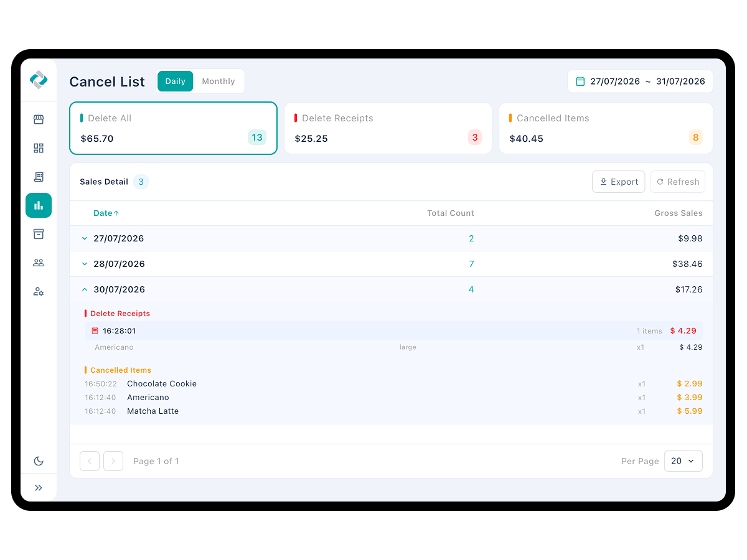
Task: Select the Delete All summary card
Action: [174, 128]
